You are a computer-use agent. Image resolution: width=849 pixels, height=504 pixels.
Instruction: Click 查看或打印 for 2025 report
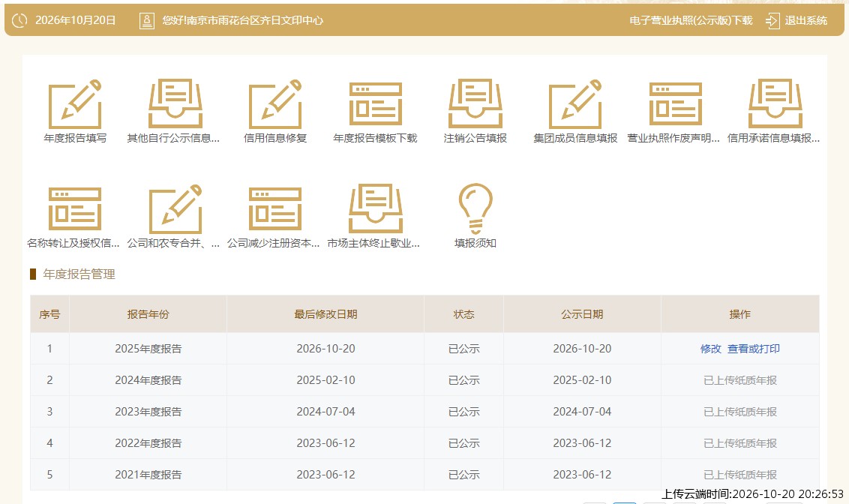tap(753, 349)
